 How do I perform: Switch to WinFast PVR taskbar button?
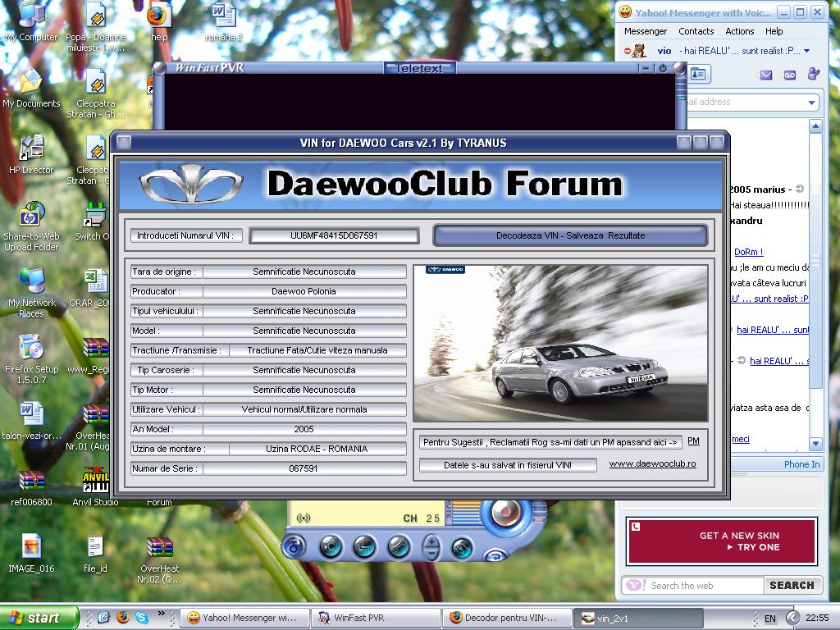coord(376,618)
